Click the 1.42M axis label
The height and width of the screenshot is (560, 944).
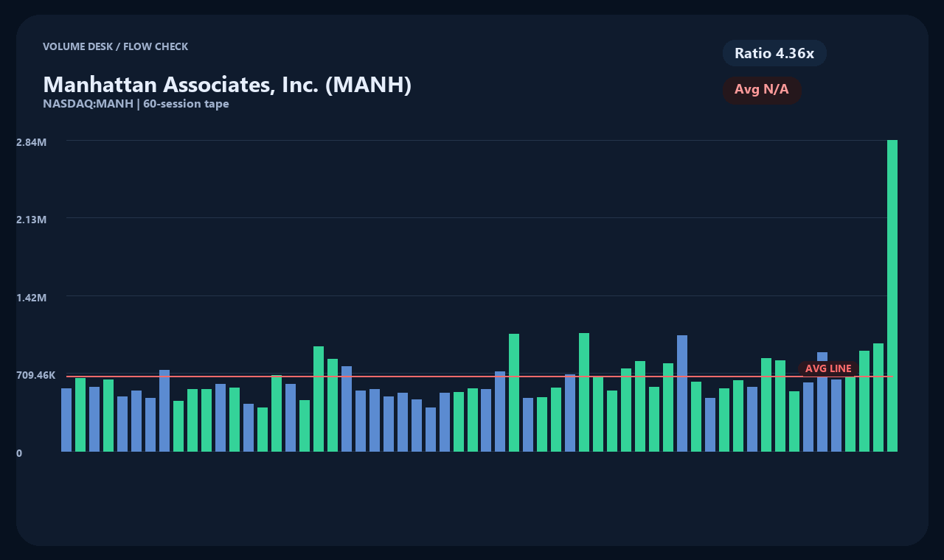32,298
